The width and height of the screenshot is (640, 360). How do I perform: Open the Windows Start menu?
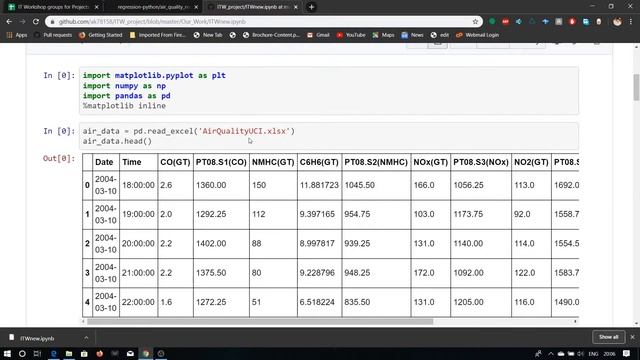pyautogui.click(x=7, y=353)
